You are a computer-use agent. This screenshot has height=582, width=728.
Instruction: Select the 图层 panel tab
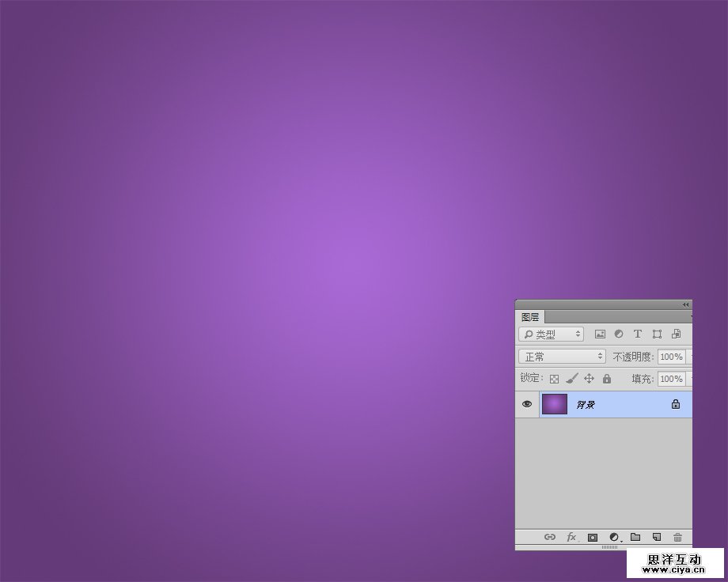[x=529, y=317]
